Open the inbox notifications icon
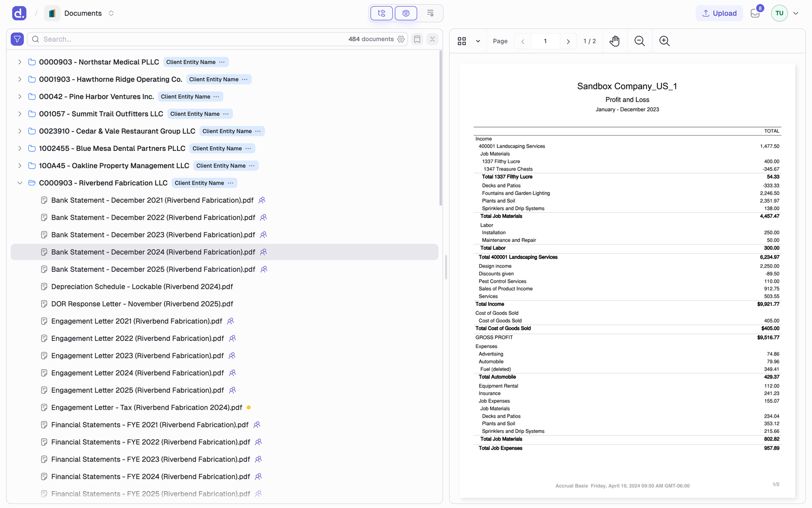The height and width of the screenshot is (508, 812). (x=755, y=13)
